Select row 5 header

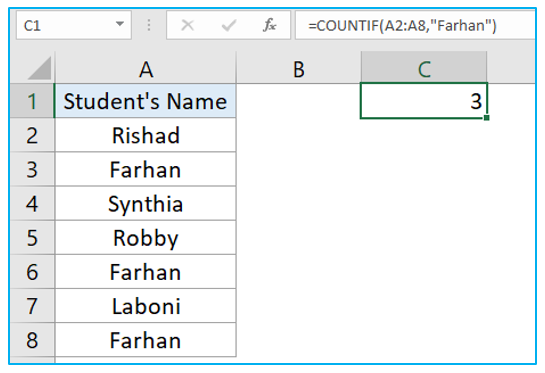[x=32, y=237]
